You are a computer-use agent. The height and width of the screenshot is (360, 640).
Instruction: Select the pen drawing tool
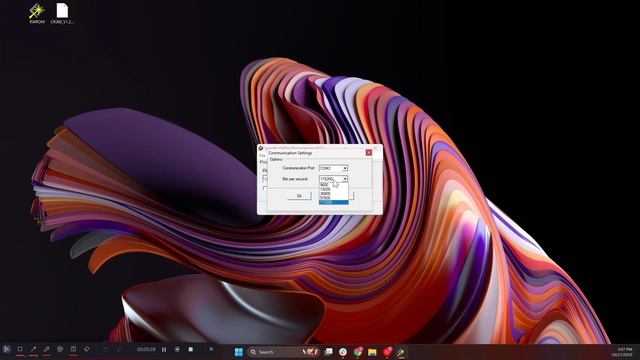tap(47, 349)
